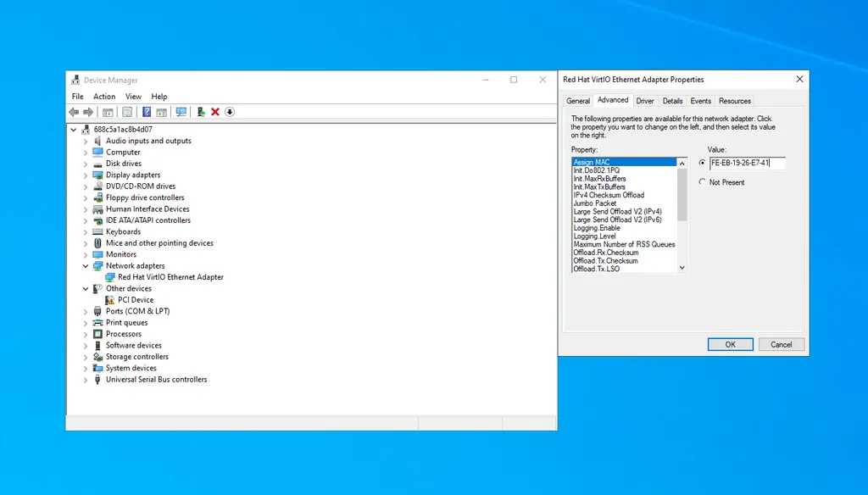This screenshot has width=868, height=495.
Task: Select Logging.Level property
Action: [594, 236]
